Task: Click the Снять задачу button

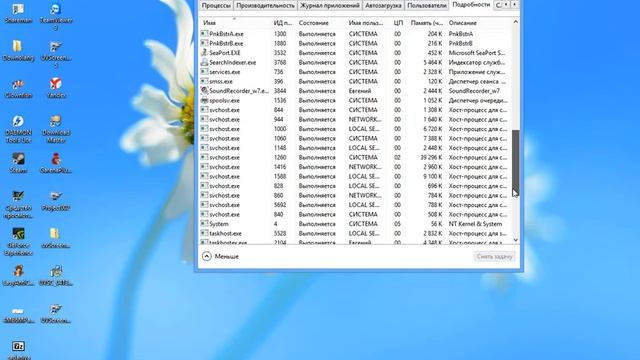Action: tap(494, 256)
